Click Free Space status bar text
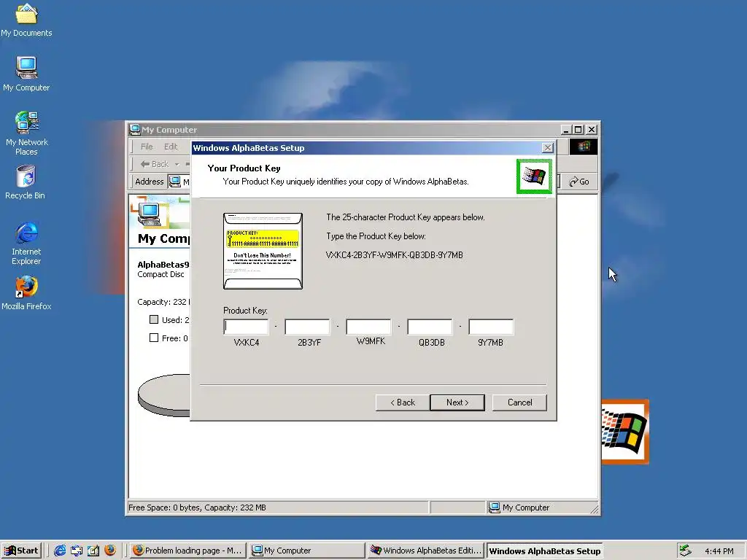 [197, 507]
